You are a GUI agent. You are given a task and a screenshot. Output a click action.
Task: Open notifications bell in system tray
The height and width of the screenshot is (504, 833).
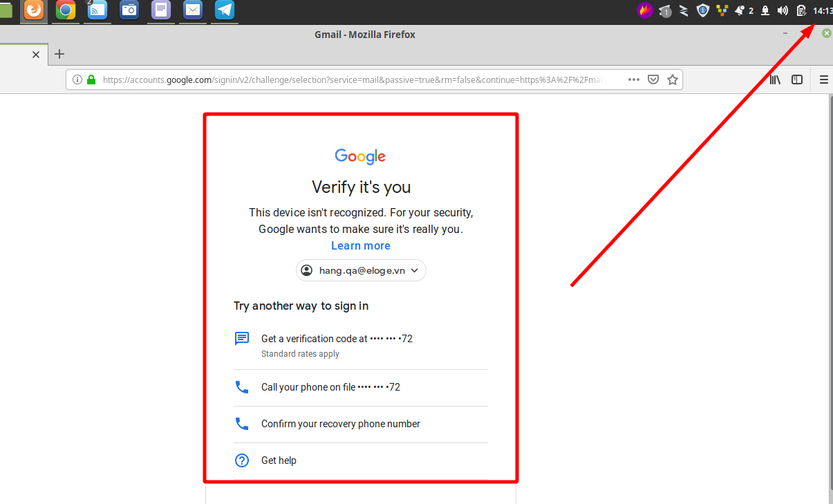point(740,10)
